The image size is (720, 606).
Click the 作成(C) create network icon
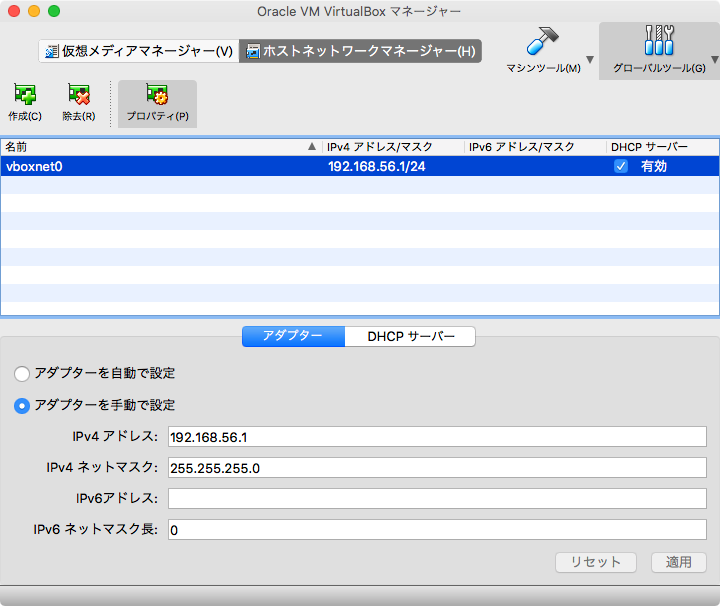[x=25, y=94]
